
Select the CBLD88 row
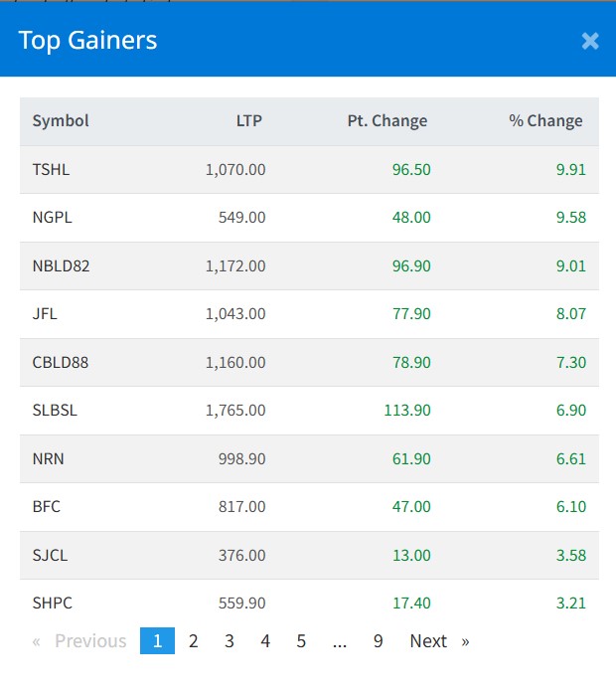tap(60, 363)
